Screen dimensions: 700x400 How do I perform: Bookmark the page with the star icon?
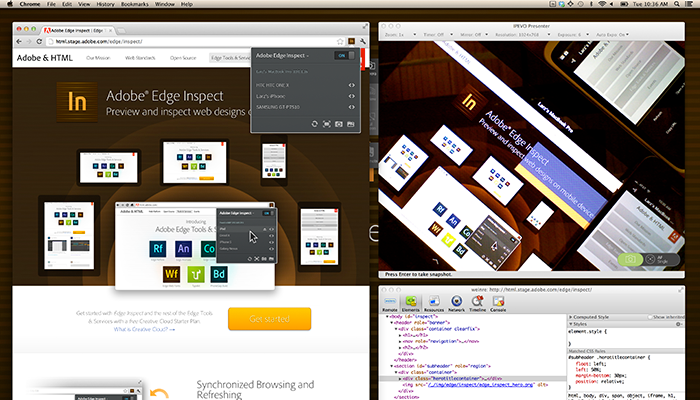click(x=340, y=42)
